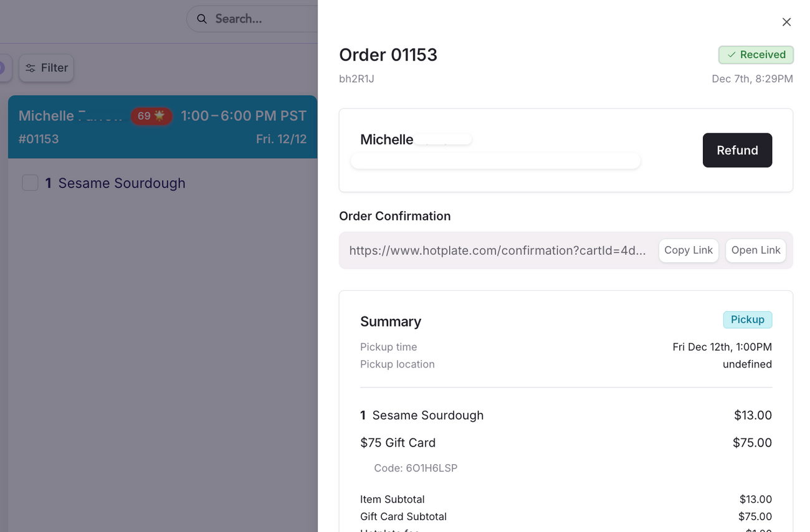Screen dimensions: 810x532
Task: Focus the Search input field
Action: [262, 19]
